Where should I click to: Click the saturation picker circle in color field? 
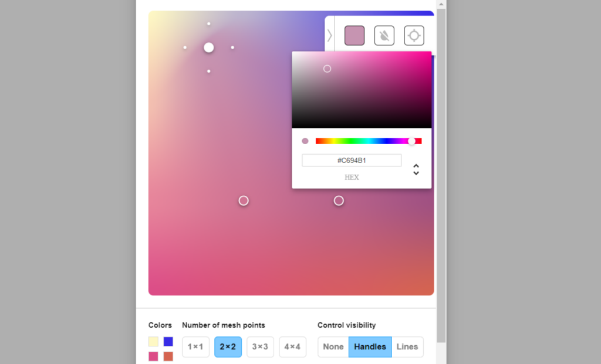pyautogui.click(x=327, y=69)
